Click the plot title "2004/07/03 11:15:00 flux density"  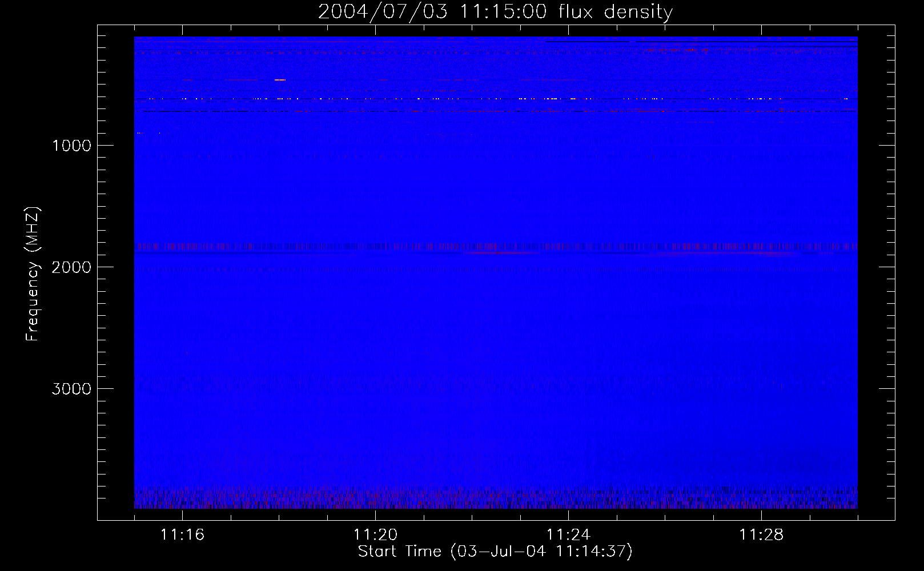[495, 12]
